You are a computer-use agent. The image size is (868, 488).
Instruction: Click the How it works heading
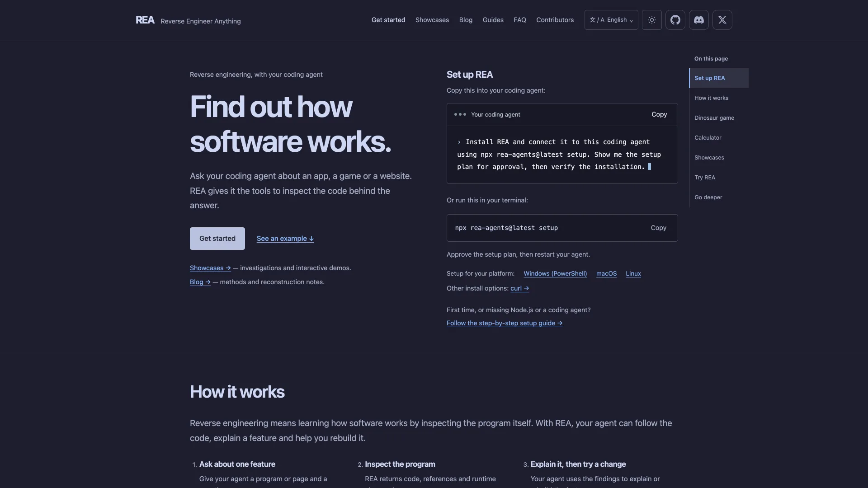237,392
